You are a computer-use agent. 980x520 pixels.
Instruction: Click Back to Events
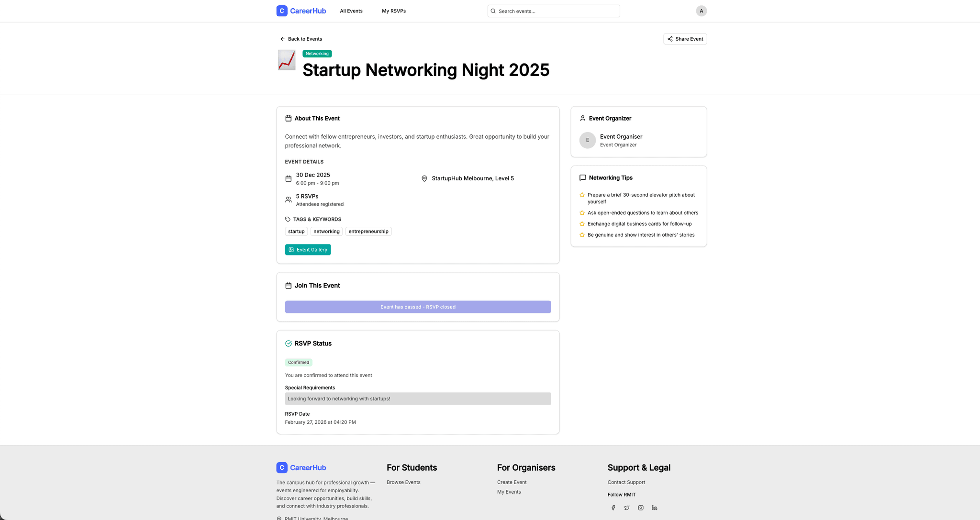pos(301,39)
